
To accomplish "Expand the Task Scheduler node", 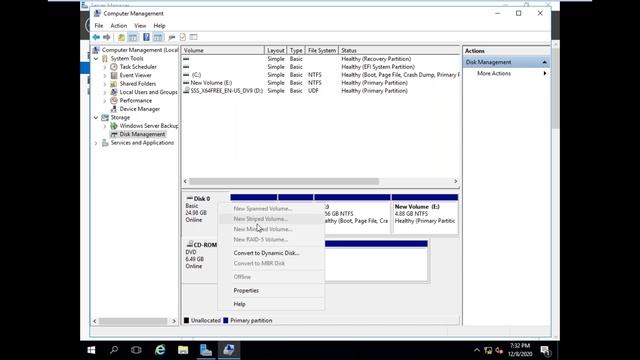I will (105, 67).
